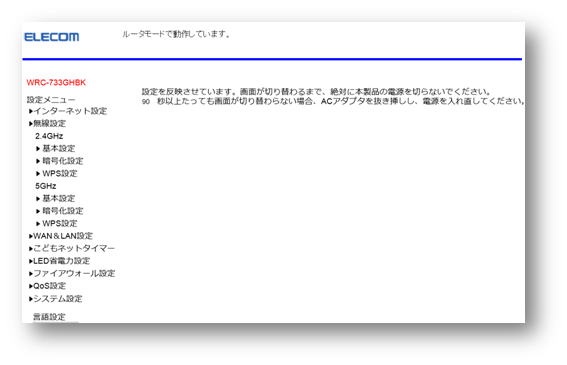Click the 5GHz section label
The height and width of the screenshot is (365, 567).
click(x=46, y=186)
